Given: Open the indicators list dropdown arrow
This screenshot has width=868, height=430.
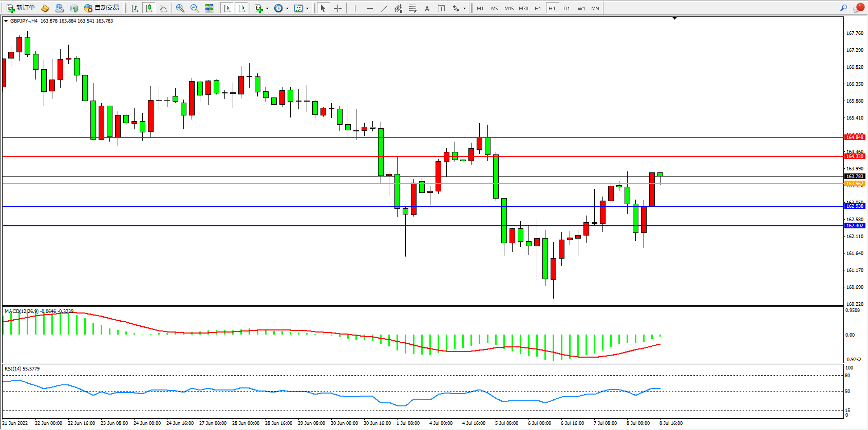Looking at the screenshot, I should 267,8.
